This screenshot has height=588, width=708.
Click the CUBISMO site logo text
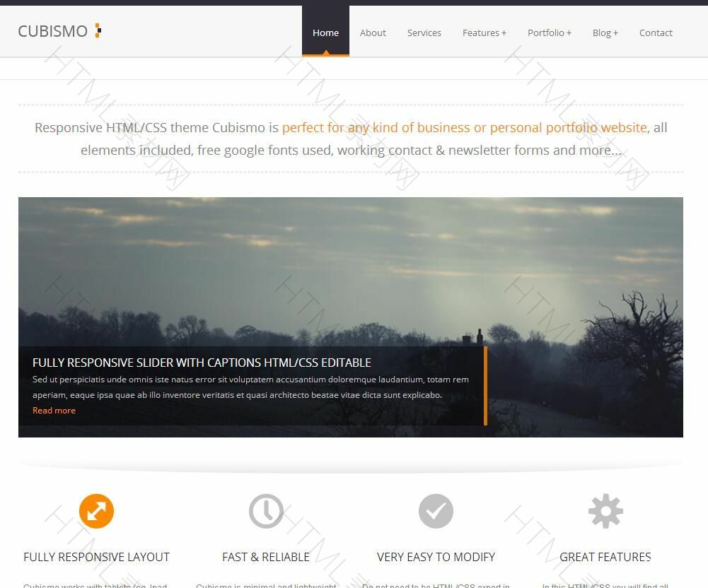click(52, 31)
